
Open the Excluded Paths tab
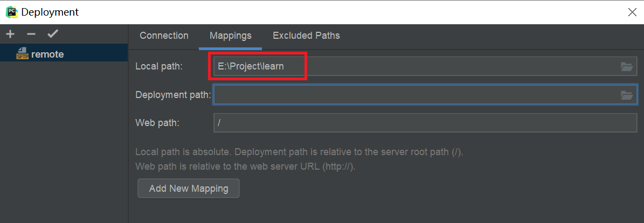306,36
